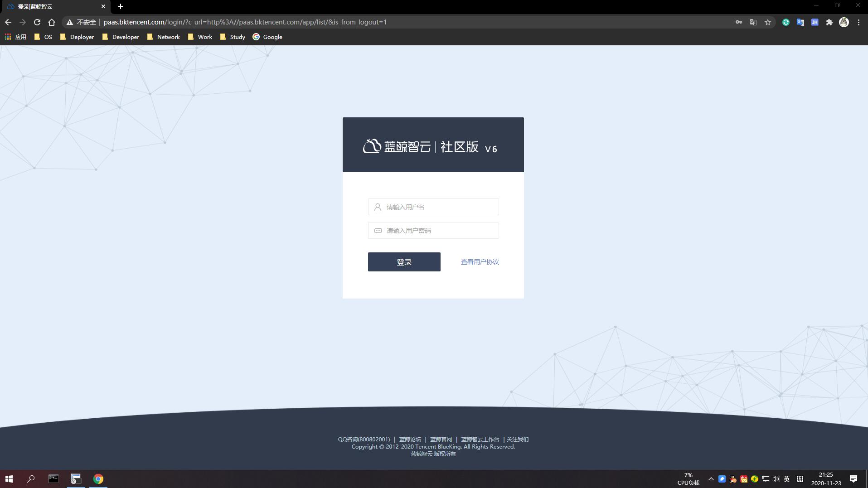Screen dimensions: 868x488
Task: Bookmark this page with the star icon
Action: 768,22
